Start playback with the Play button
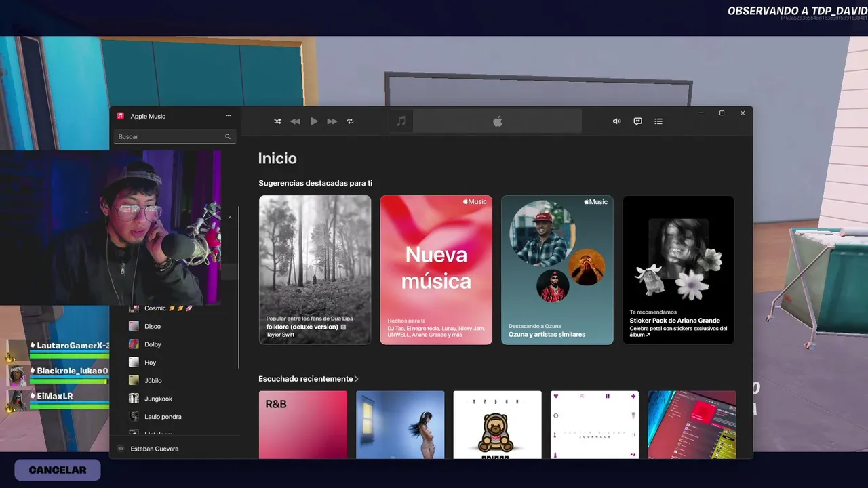Image resolution: width=868 pixels, height=488 pixels. point(314,121)
